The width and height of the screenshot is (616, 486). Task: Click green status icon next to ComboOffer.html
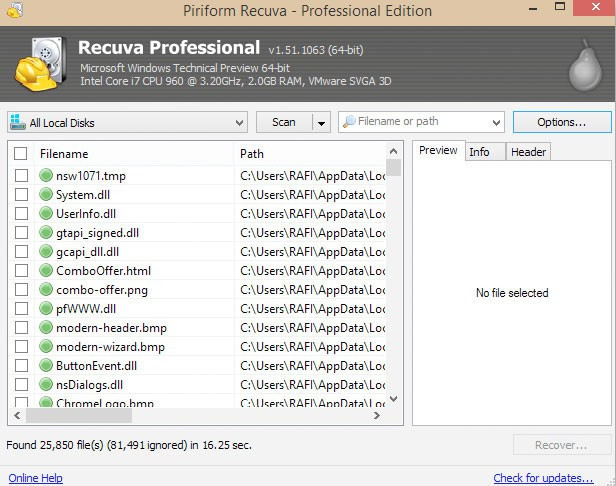tap(46, 271)
